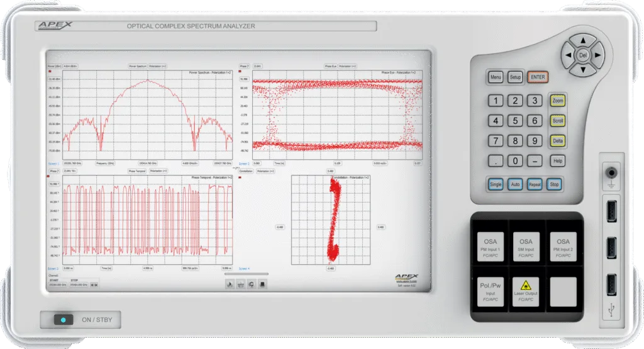
Task: Click the Power [dBm] unit label on Screen 1
Action: point(54,66)
